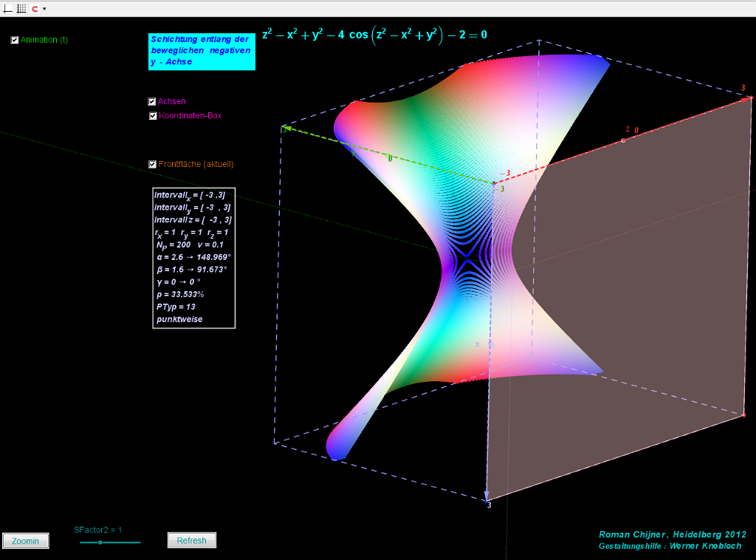756x560 pixels.
Task: Select the surface equation formula text
Action: pos(374,35)
